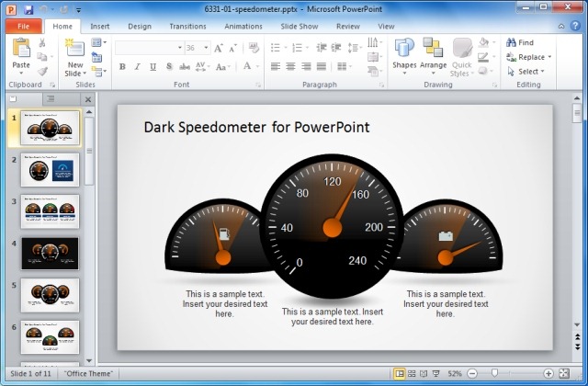Select slide 2 thumbnail
Viewport: 588px width, 386px height.
point(50,169)
